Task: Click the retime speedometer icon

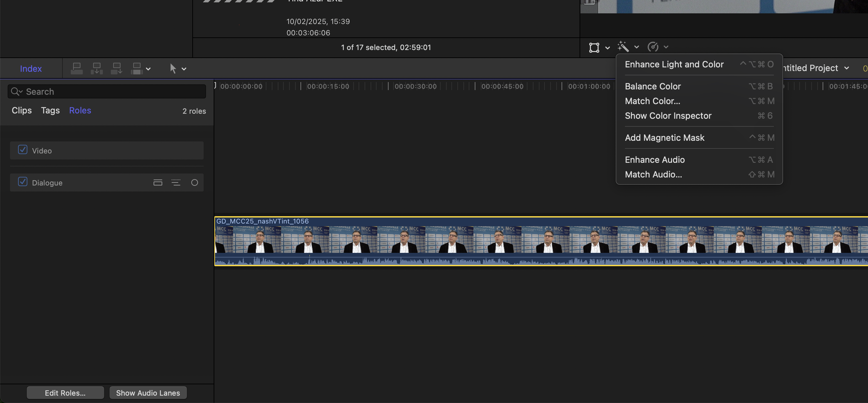Action: coord(653,47)
